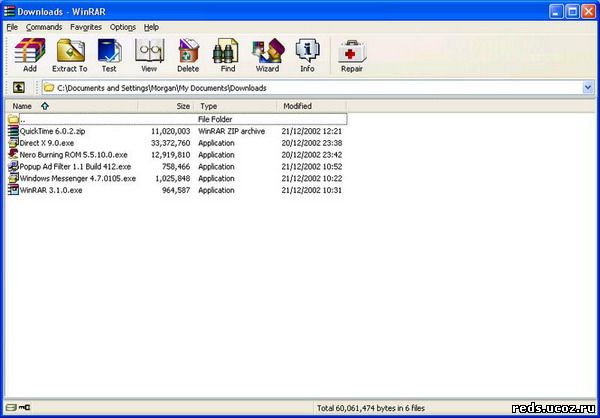
Task: Open the Favorites menu
Action: point(86,27)
